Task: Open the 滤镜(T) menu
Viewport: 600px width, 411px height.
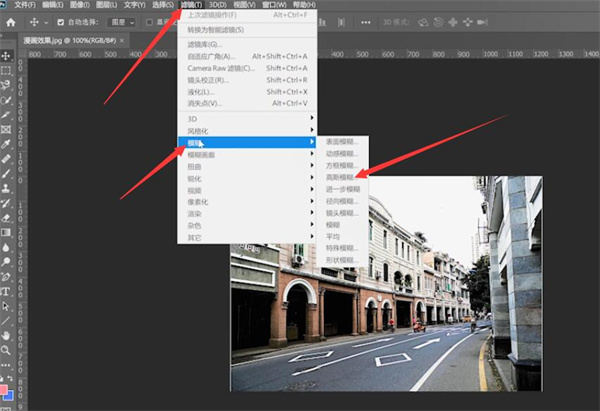Action: click(191, 5)
